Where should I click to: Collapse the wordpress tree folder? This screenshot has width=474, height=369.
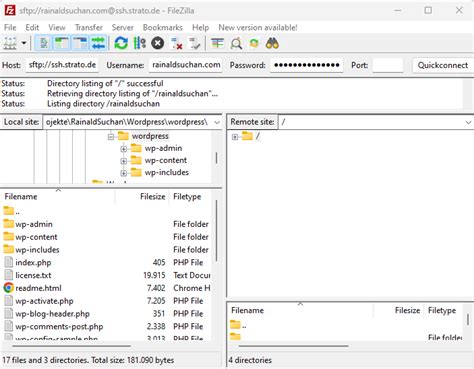click(111, 137)
